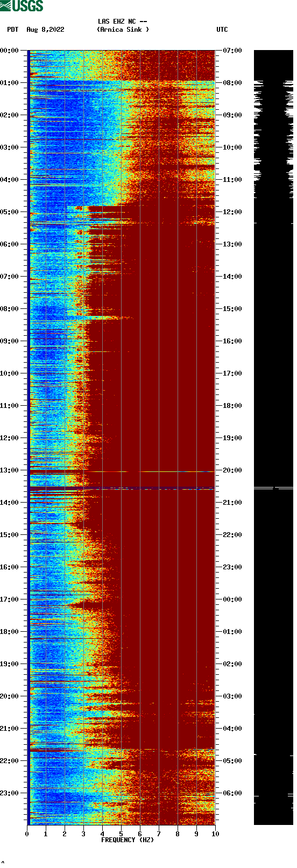This screenshot has height=868, width=297.
Task: Click the USGS logo
Action: tap(22, 6)
